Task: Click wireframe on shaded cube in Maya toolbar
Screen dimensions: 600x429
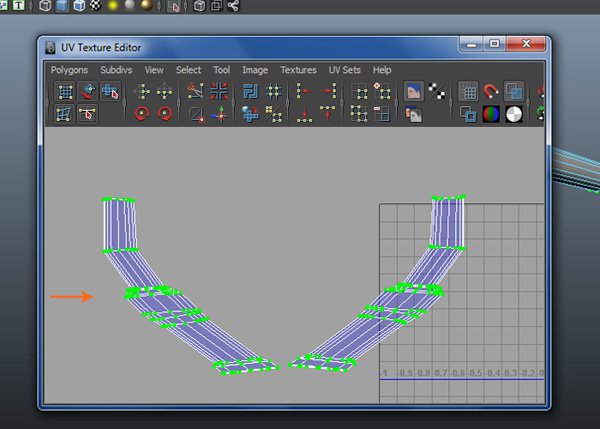Action: (x=79, y=5)
